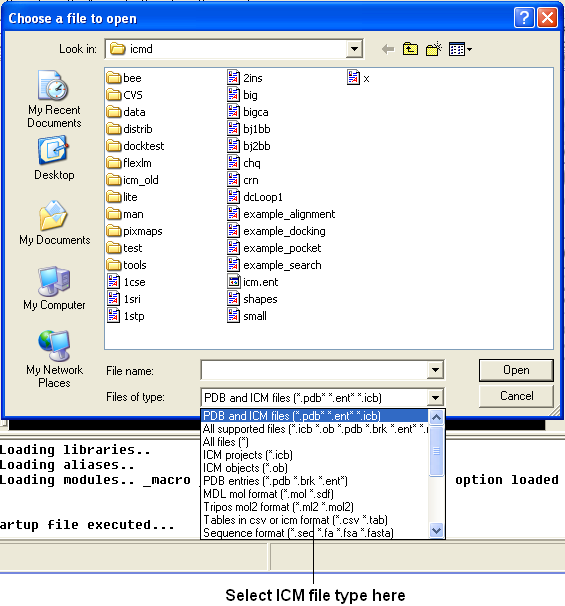
Task: Choose ICM projects (*.icb) file type
Action: coord(248,455)
